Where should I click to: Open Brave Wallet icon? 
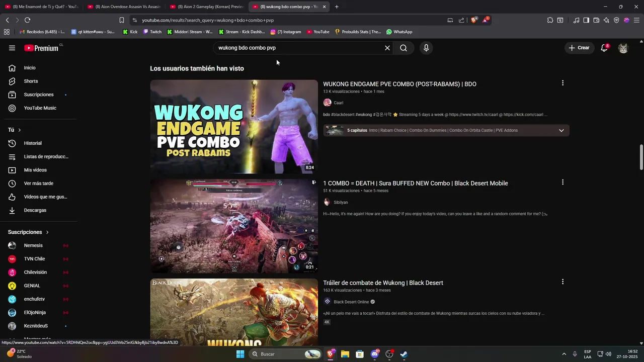click(x=596, y=20)
